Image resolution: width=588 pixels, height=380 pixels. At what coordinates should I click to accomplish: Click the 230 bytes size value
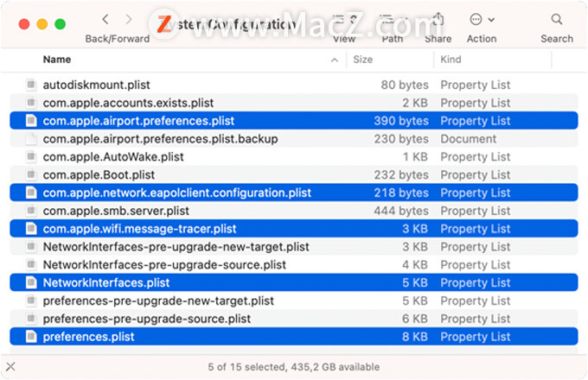[x=401, y=139]
